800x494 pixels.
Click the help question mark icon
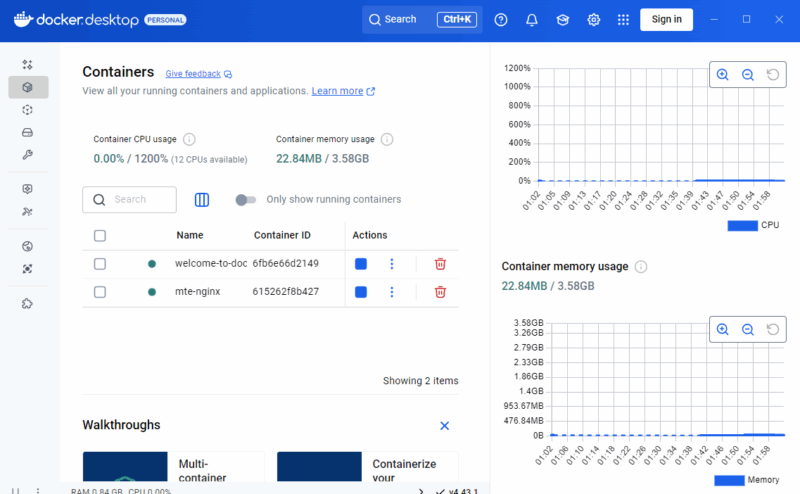pos(501,20)
